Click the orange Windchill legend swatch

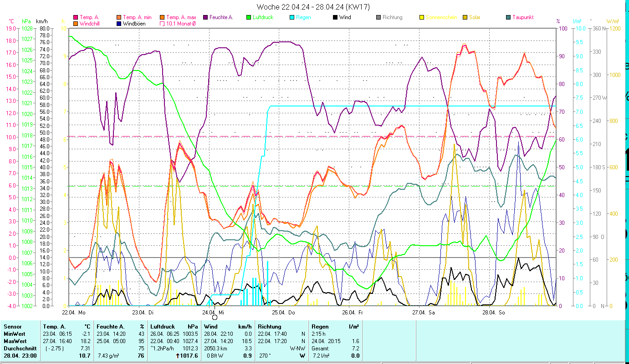click(x=75, y=24)
